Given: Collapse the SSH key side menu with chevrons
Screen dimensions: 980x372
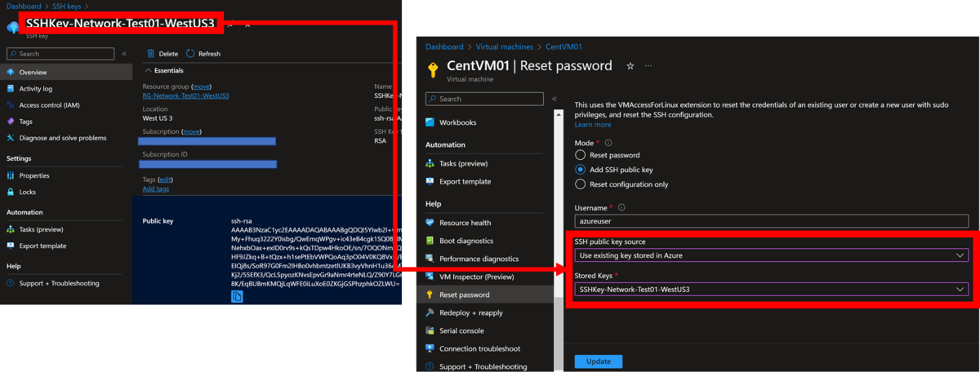Looking at the screenshot, I should click(x=124, y=54).
